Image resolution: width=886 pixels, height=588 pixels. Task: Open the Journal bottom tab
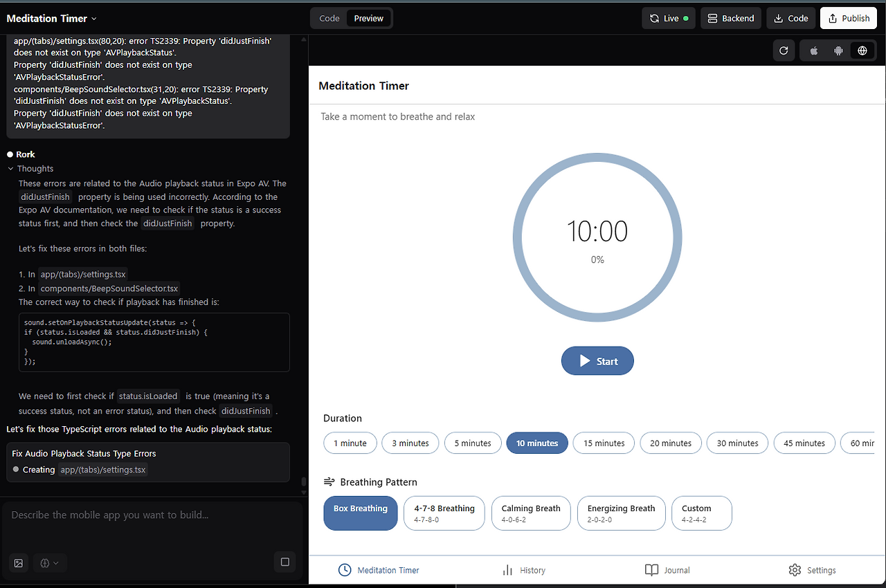coord(667,570)
